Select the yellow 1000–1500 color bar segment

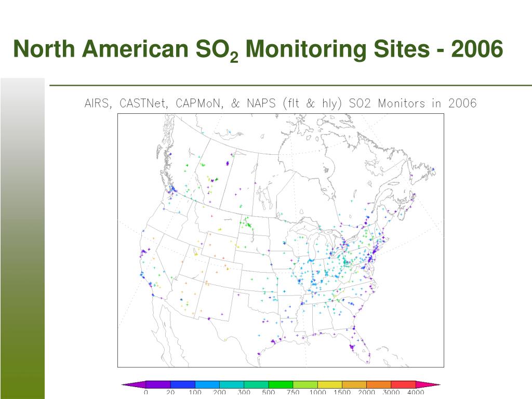(x=330, y=384)
